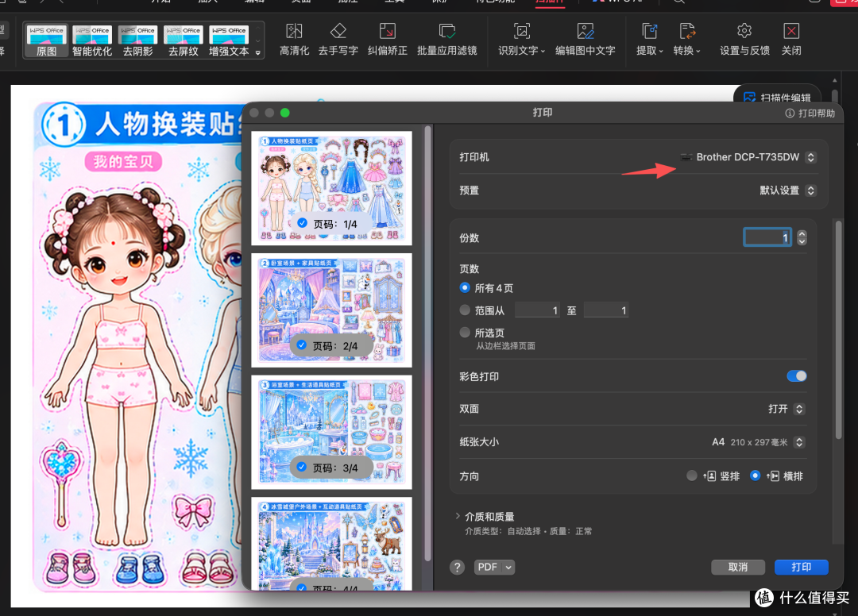Image resolution: width=858 pixels, height=616 pixels.
Task: Open 打印帮助 print help link
Action: [x=810, y=114]
